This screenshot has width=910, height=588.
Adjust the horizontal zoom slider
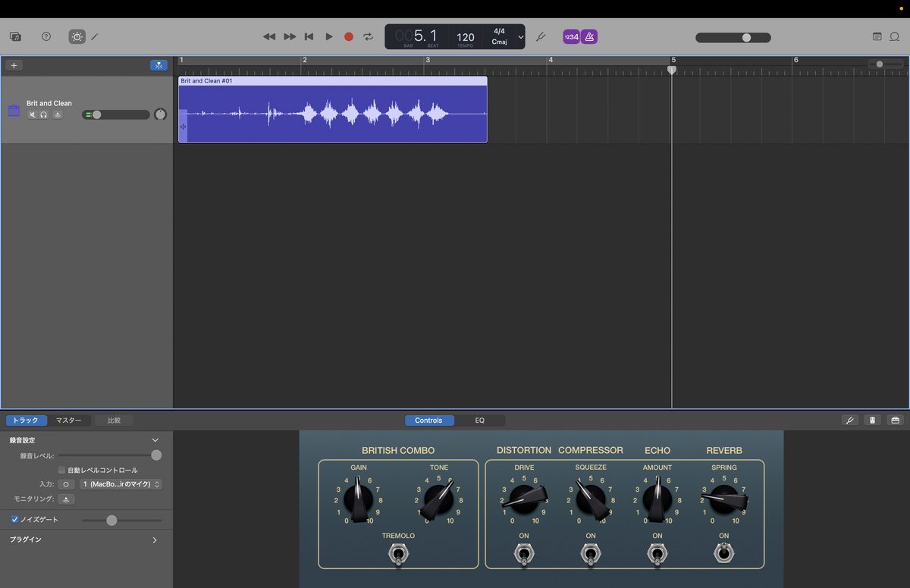(885, 64)
